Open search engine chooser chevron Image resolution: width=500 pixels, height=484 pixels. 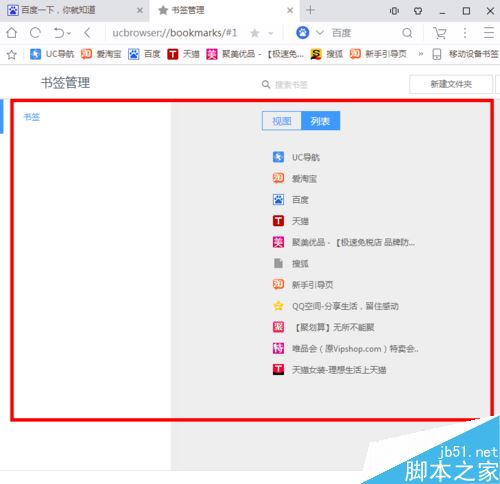[320, 33]
